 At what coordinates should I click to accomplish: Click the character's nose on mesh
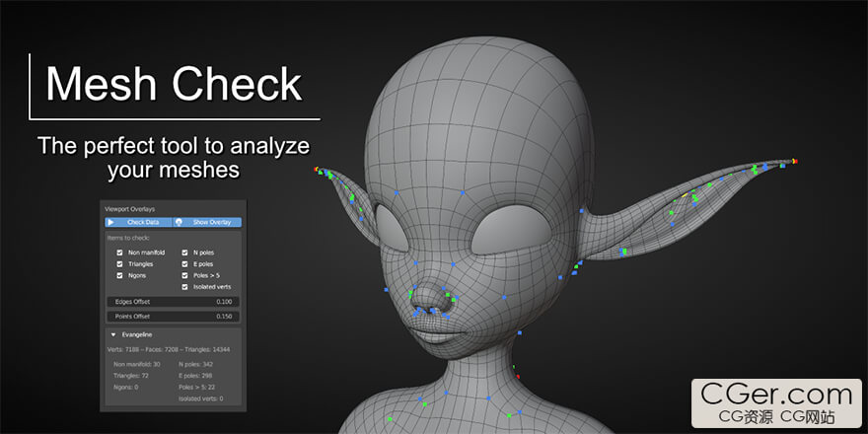tap(432, 301)
